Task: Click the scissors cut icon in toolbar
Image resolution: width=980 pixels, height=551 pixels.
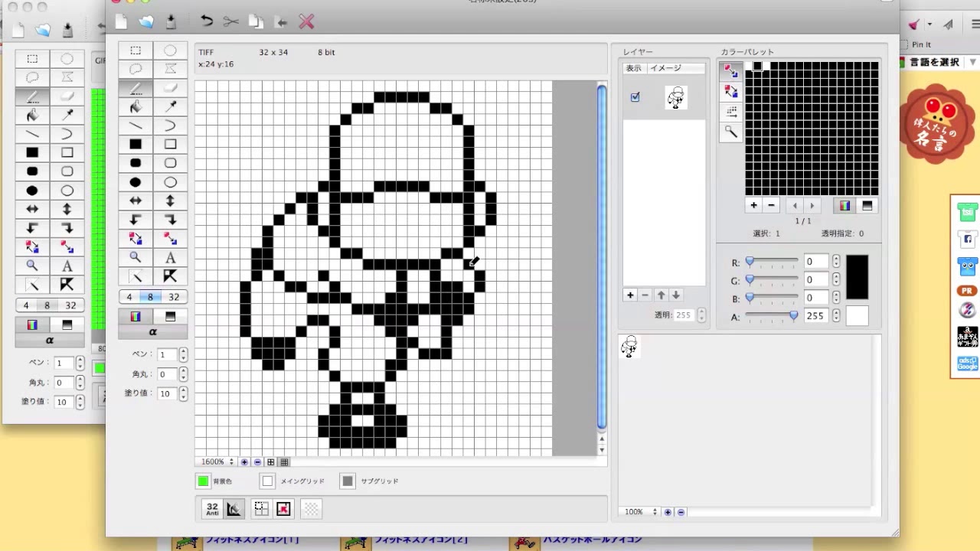Action: pos(231,21)
